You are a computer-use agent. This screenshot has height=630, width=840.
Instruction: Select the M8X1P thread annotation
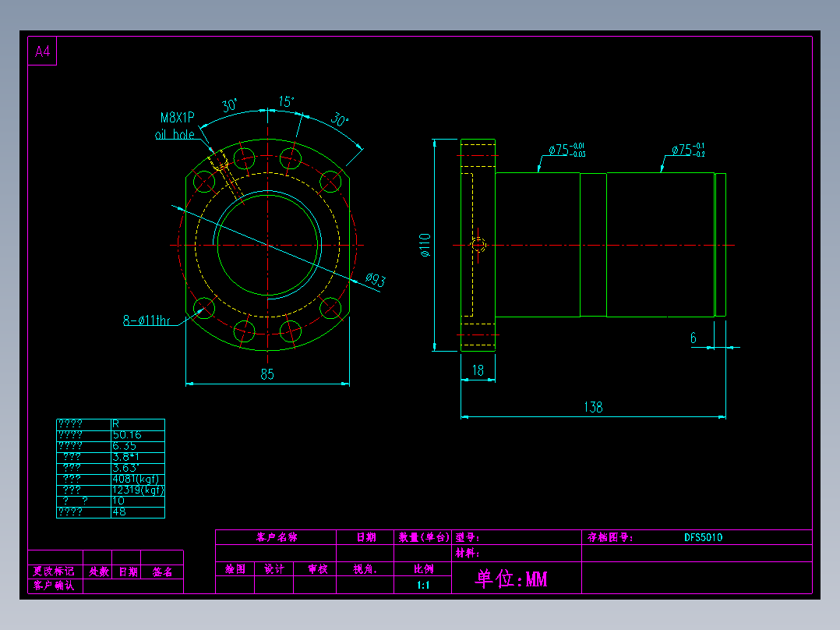(x=178, y=118)
